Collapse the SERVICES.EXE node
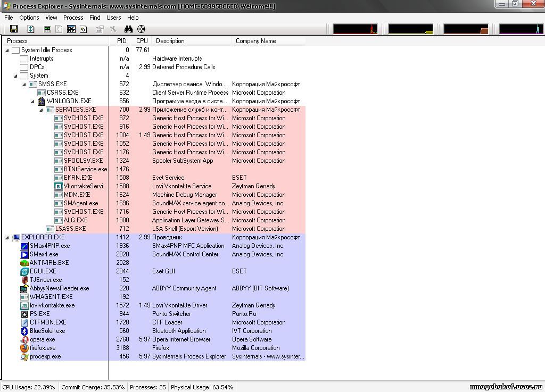The width and height of the screenshot is (545, 392). pos(42,110)
